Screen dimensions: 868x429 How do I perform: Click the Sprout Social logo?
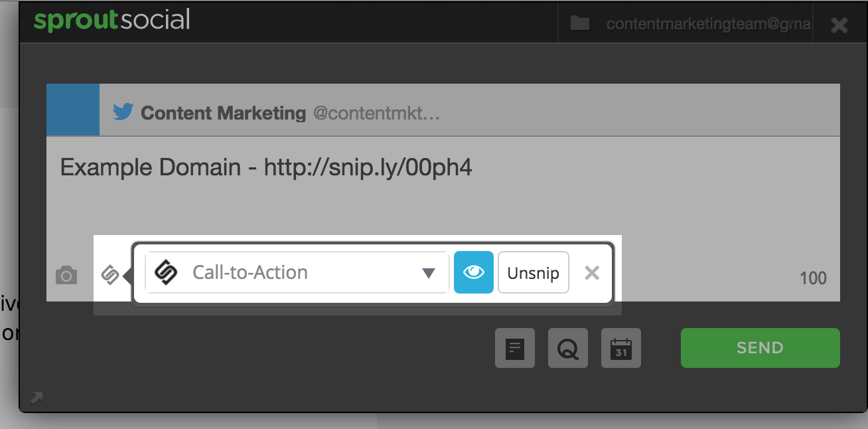pyautogui.click(x=112, y=20)
